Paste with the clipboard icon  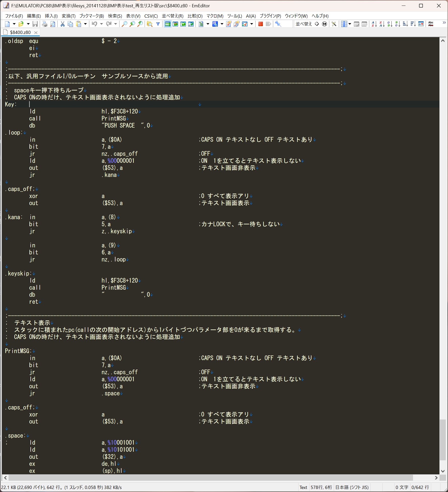[x=79, y=24]
